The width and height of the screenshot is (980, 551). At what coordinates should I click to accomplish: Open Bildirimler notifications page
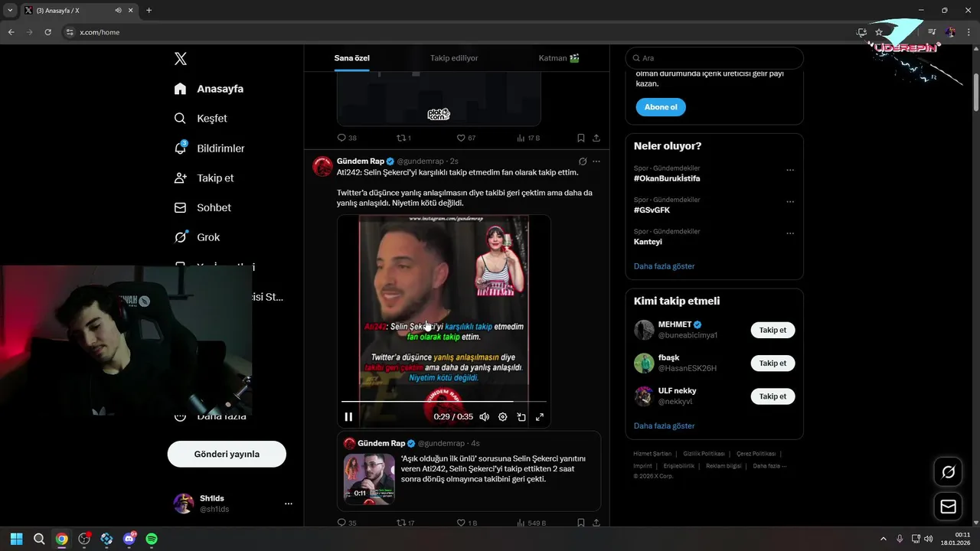(x=209, y=148)
